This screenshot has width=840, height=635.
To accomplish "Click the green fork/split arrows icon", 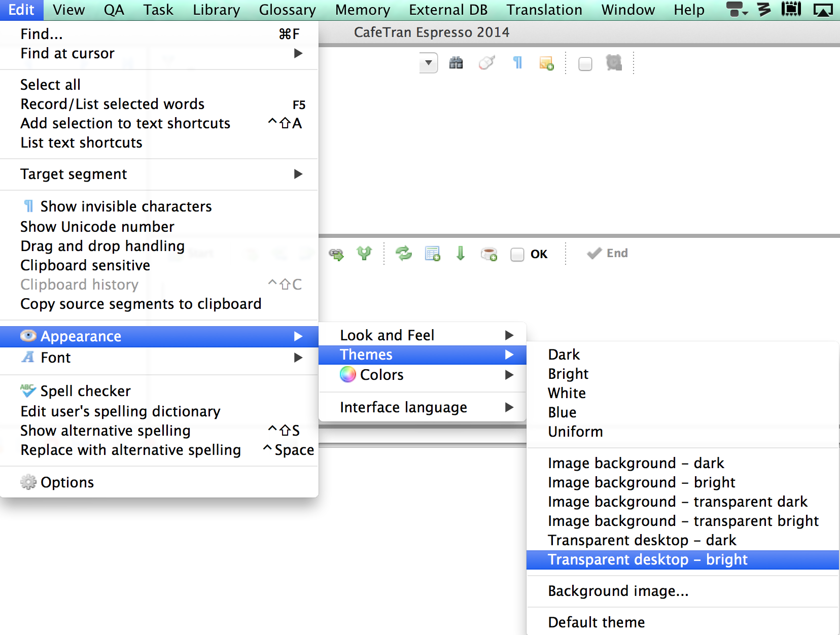I will pos(364,253).
